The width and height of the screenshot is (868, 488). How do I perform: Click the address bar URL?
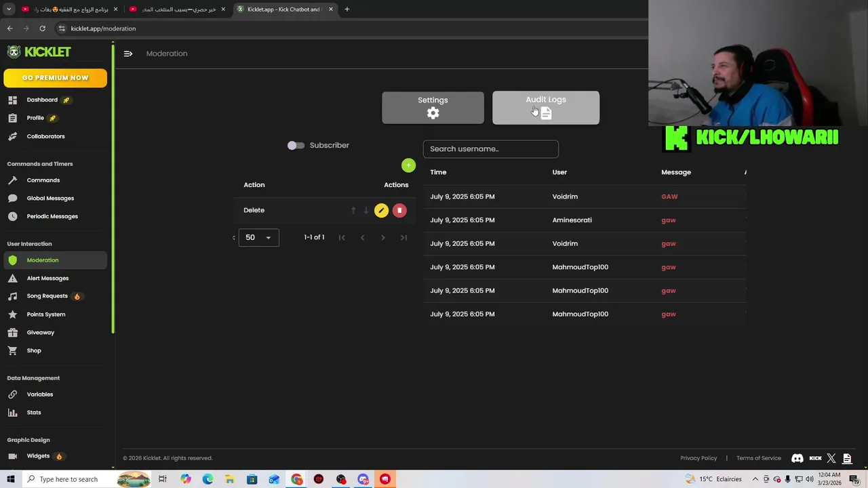pos(103,28)
